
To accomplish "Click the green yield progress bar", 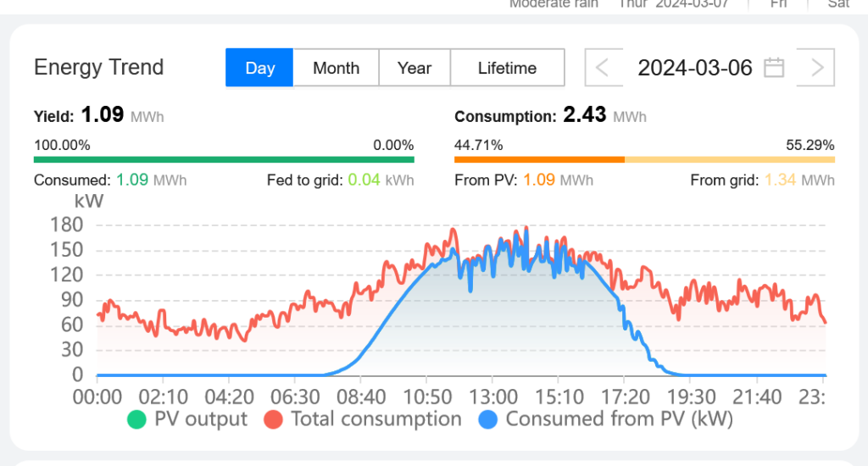I will coord(224,159).
